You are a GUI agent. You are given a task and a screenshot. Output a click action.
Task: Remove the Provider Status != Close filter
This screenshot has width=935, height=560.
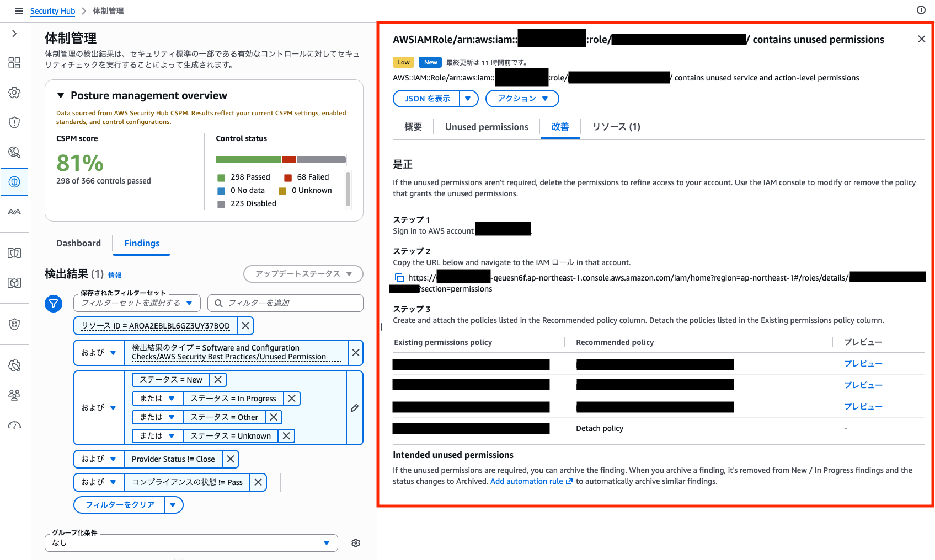[231, 459]
